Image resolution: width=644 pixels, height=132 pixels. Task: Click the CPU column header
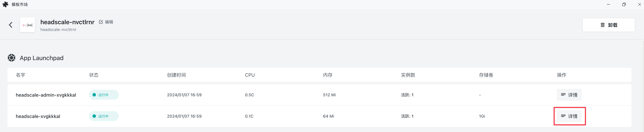(249, 75)
